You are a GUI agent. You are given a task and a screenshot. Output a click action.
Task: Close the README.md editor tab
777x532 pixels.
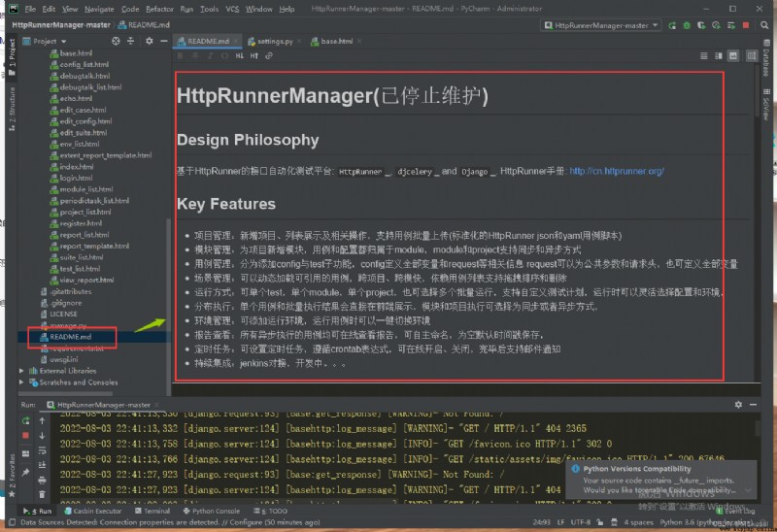click(236, 41)
